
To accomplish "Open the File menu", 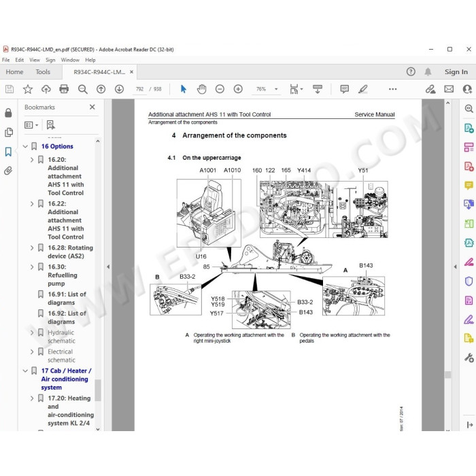I will click(5, 60).
